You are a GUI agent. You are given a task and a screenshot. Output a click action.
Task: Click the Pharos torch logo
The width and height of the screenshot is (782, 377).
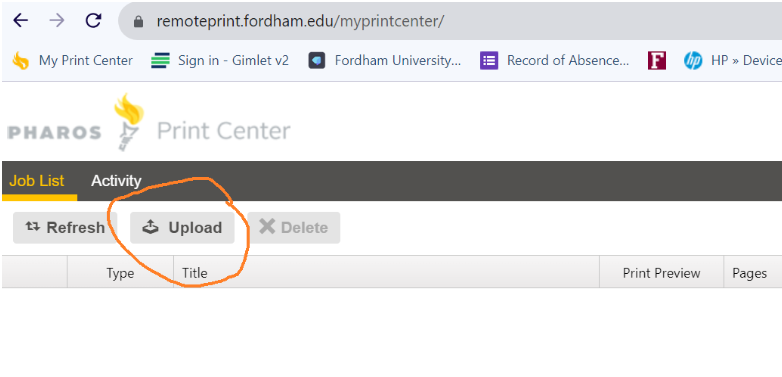tap(128, 122)
